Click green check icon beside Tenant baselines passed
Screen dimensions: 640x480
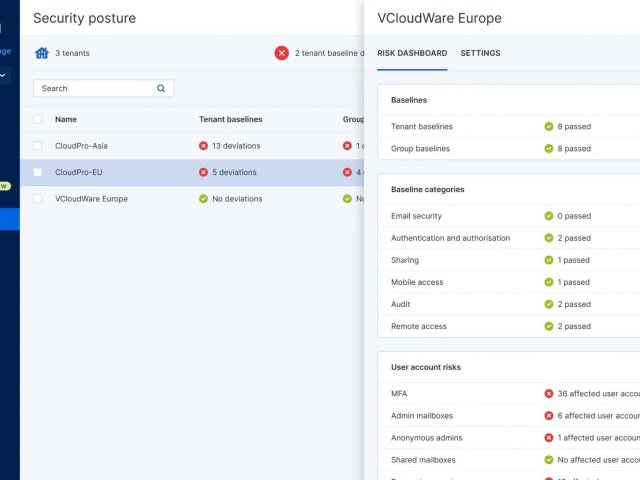(x=549, y=127)
